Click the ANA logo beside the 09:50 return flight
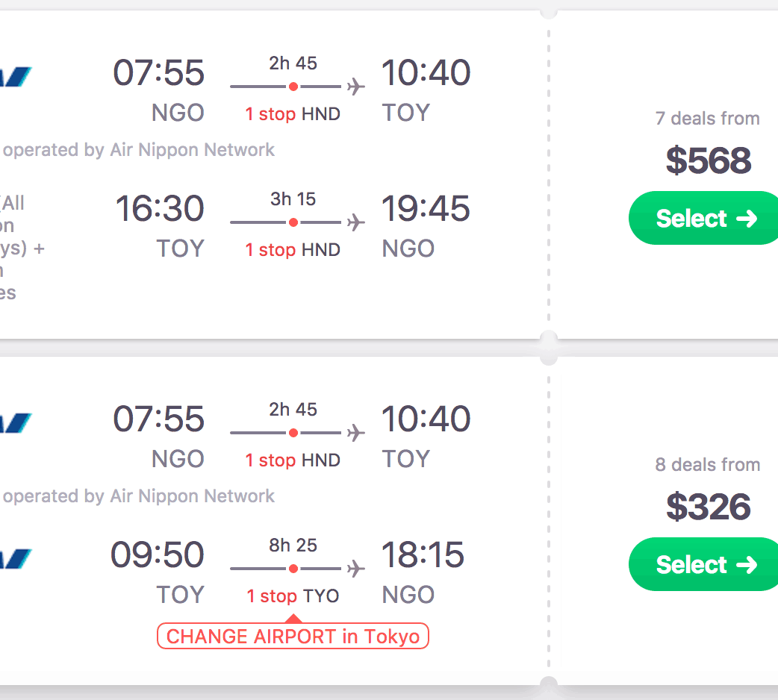Image resolution: width=778 pixels, height=700 pixels. click(15, 557)
